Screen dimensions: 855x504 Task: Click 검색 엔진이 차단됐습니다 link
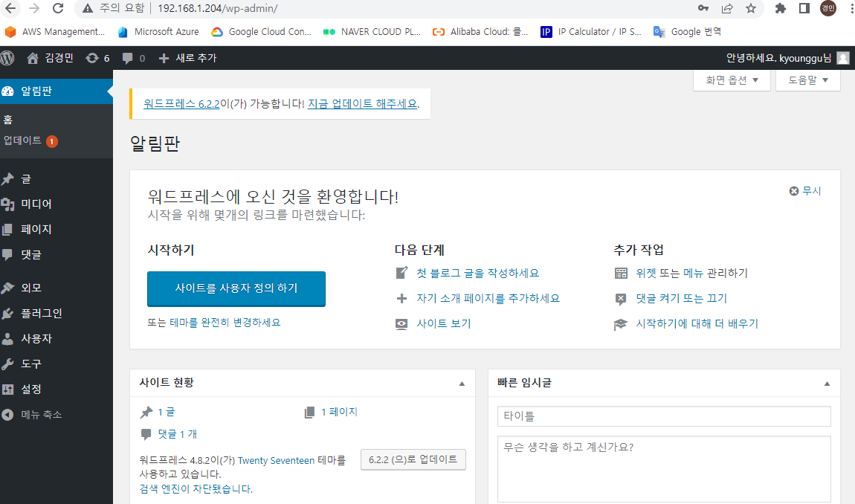196,488
